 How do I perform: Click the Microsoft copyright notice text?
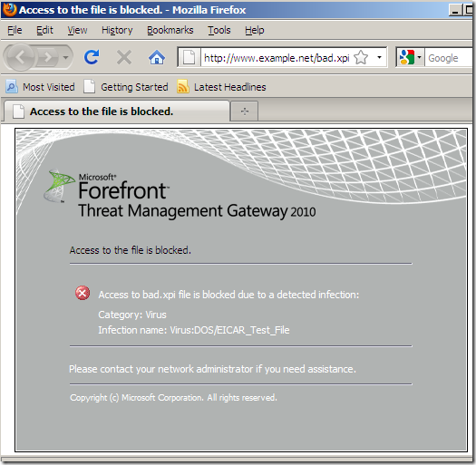coord(173,398)
